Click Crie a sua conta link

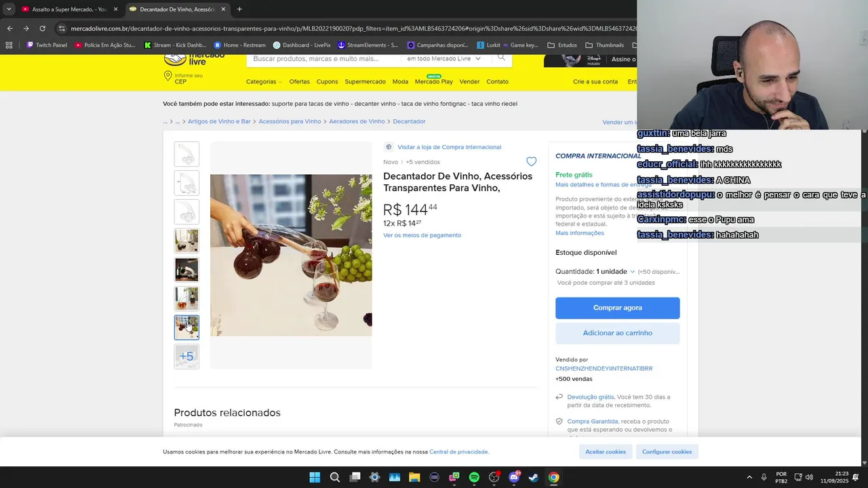click(x=595, y=81)
